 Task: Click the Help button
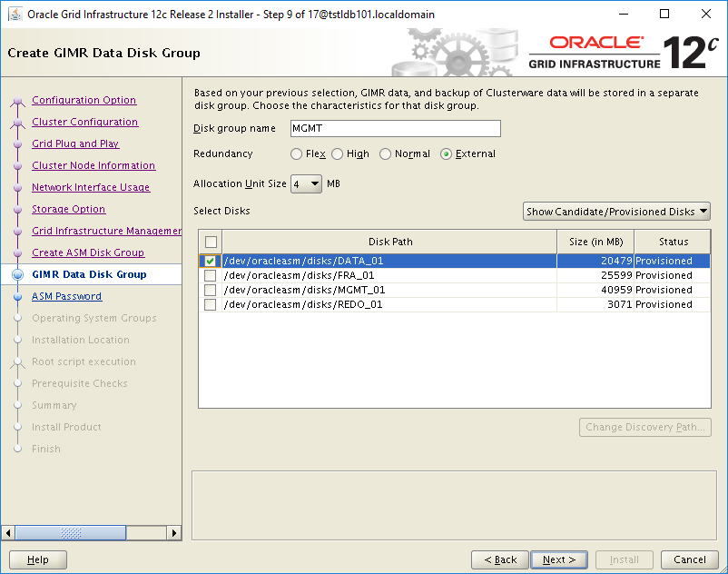tap(38, 559)
